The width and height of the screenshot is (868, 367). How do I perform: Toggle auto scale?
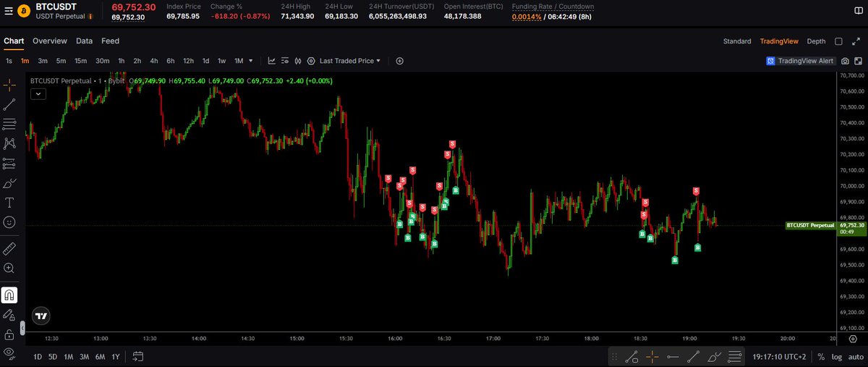tap(856, 357)
